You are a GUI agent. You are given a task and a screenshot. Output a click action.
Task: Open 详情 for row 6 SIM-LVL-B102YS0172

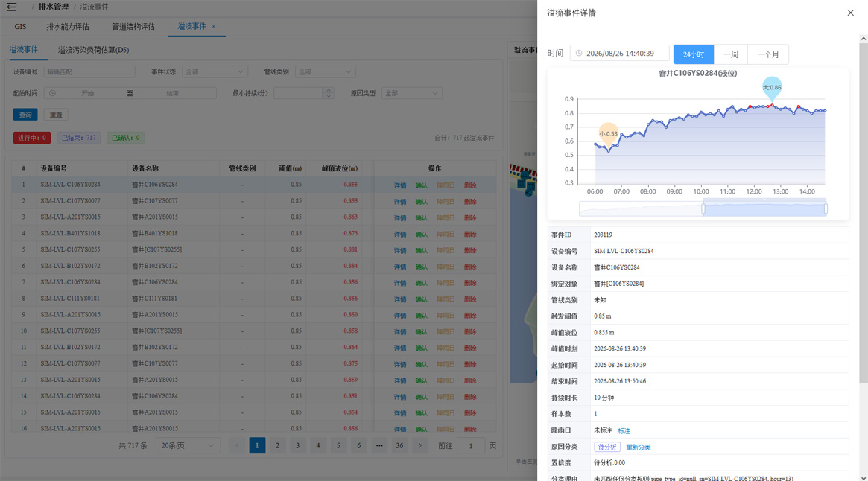coord(400,267)
